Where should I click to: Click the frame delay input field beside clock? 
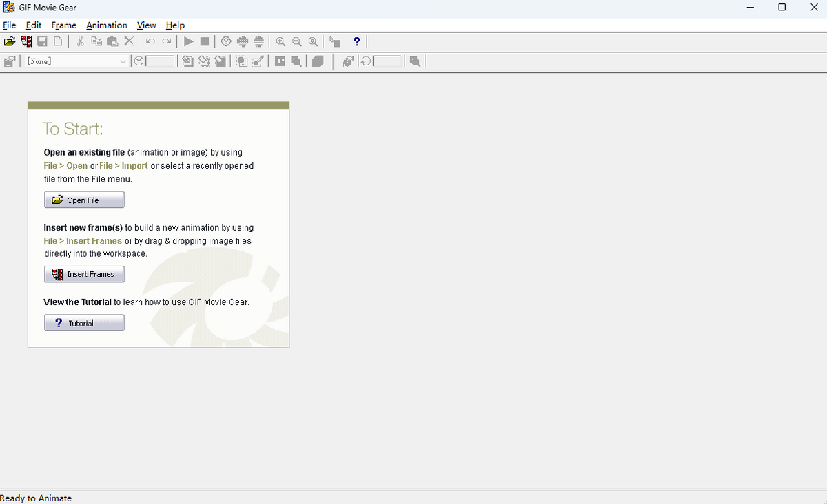pyautogui.click(x=160, y=61)
